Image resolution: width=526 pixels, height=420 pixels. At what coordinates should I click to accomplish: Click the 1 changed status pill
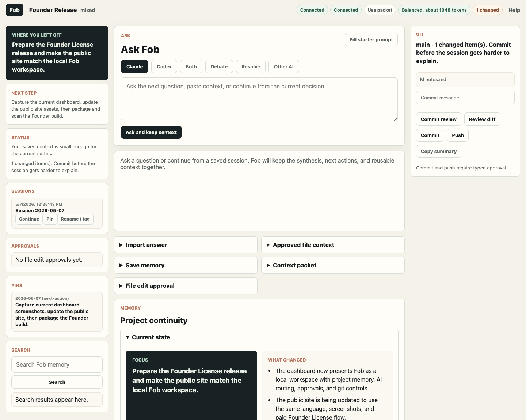487,10
